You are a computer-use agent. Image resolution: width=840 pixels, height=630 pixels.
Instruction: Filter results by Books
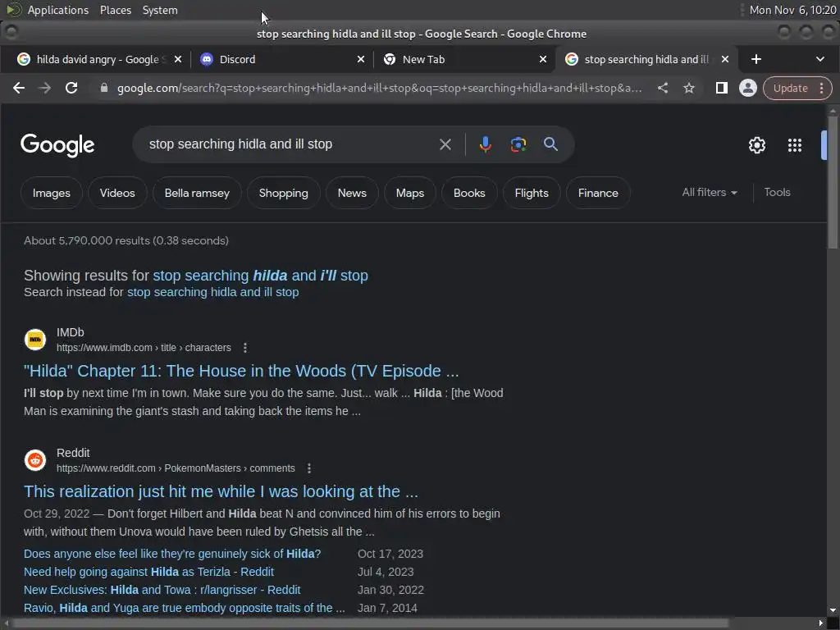pos(469,193)
